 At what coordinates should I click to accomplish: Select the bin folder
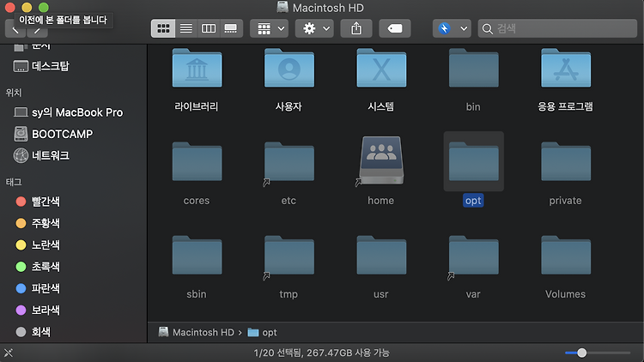pos(473,68)
